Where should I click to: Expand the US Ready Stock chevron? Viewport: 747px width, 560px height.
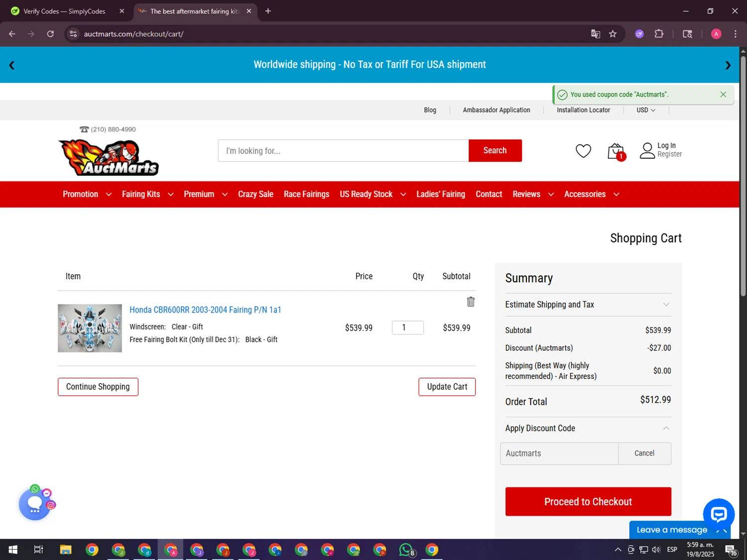[403, 195]
